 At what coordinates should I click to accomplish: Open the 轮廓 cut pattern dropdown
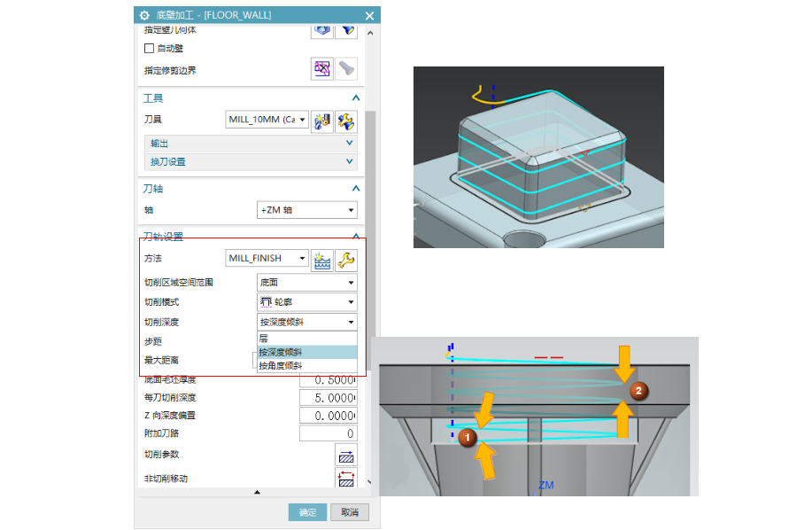(x=306, y=302)
